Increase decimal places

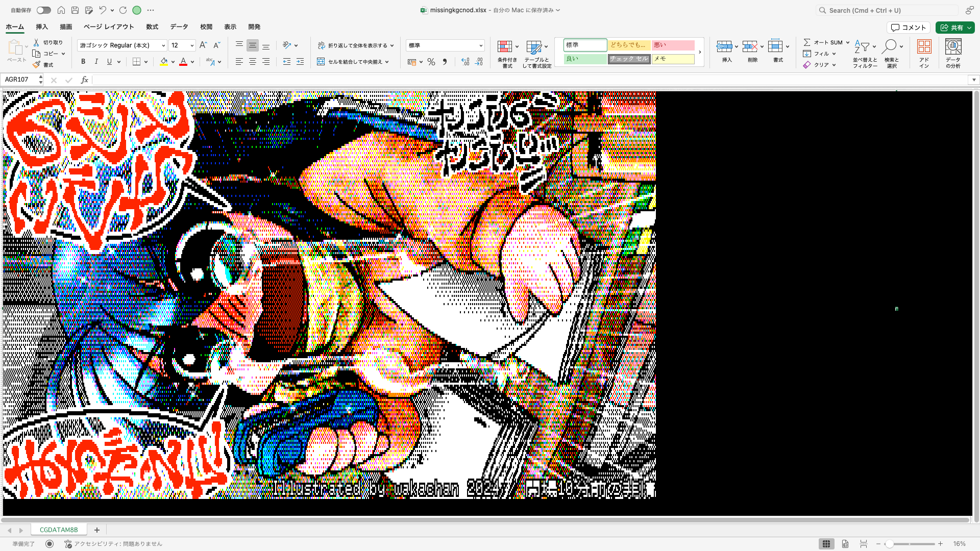(465, 62)
